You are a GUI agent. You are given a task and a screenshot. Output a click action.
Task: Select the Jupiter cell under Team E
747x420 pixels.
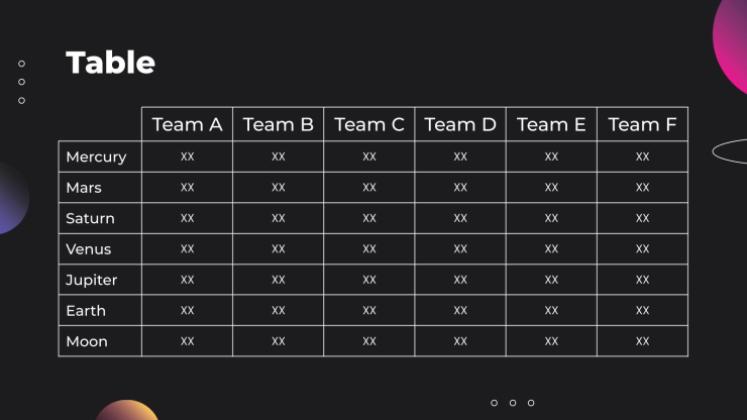(x=551, y=280)
